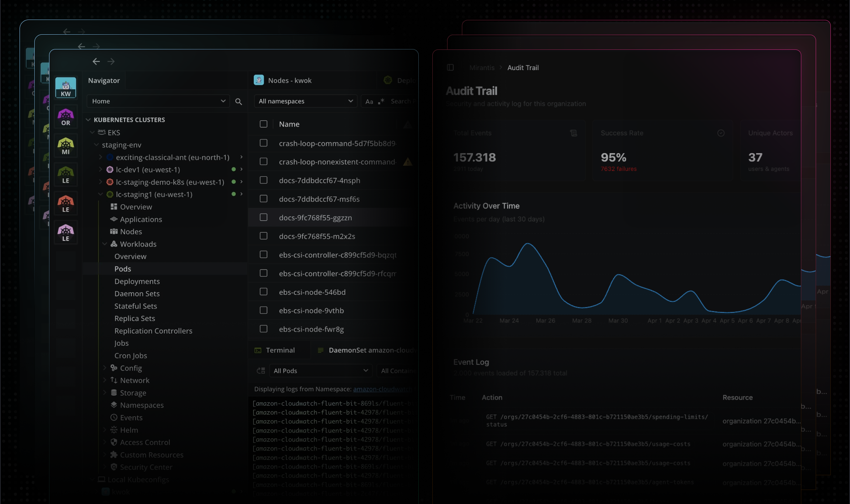Click the Terminal tab icon

(x=258, y=350)
